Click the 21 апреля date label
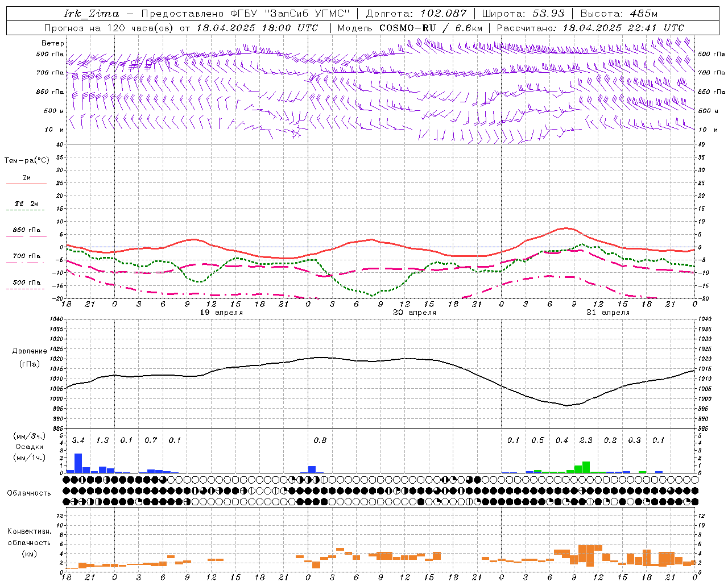The height and width of the screenshot is (582, 728). [x=608, y=313]
